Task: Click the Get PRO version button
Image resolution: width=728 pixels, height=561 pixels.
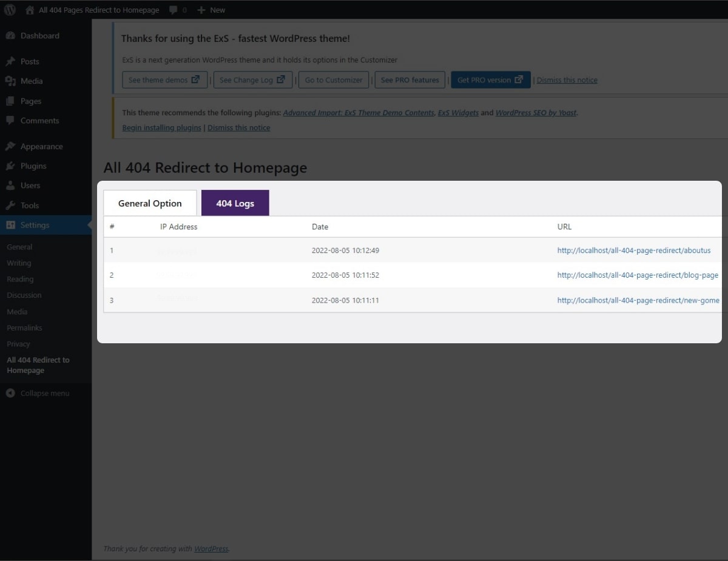Action: click(491, 80)
